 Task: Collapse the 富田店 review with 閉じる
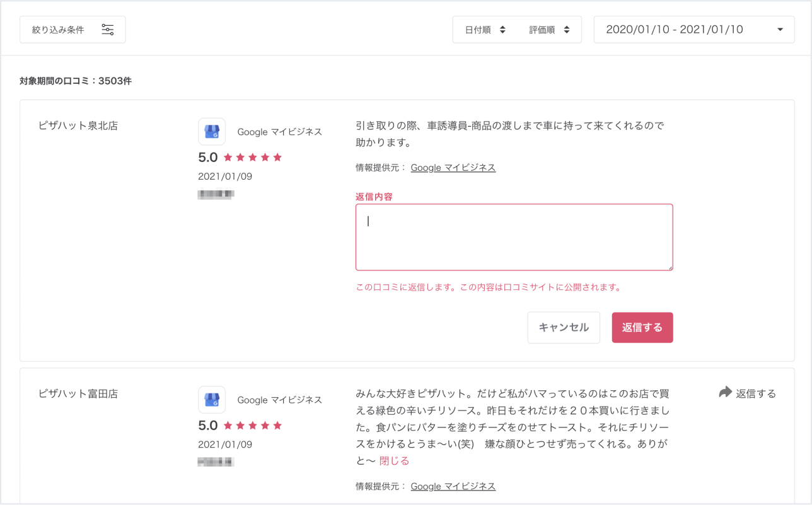[x=394, y=461]
